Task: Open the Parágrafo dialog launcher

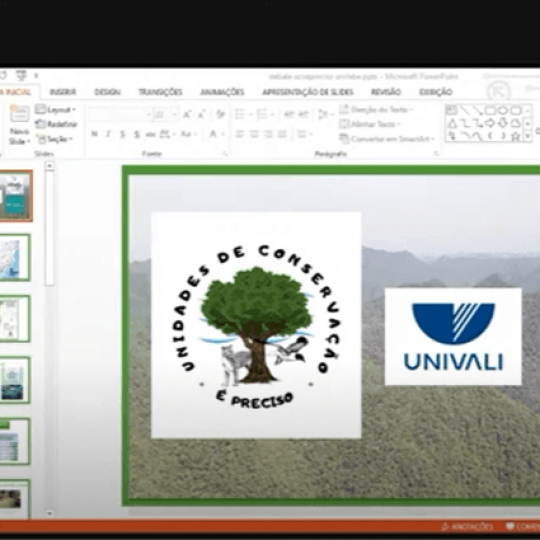Action: click(x=436, y=154)
